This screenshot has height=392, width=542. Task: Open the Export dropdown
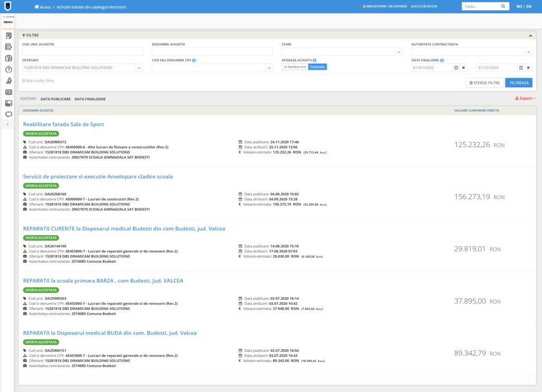pyautogui.click(x=526, y=98)
